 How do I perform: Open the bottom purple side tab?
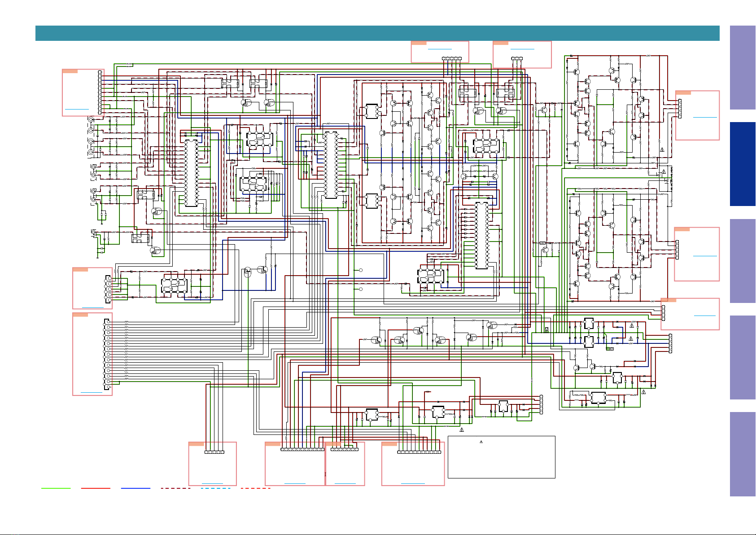[x=743, y=454]
